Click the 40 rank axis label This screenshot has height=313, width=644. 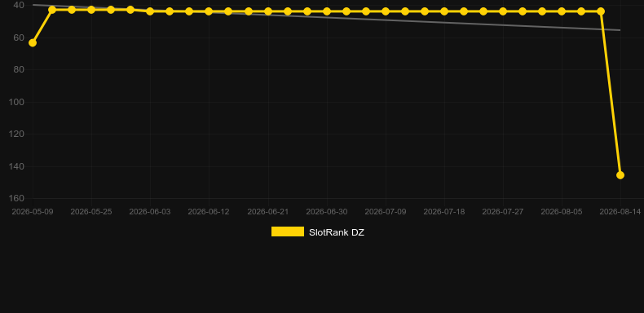click(19, 6)
